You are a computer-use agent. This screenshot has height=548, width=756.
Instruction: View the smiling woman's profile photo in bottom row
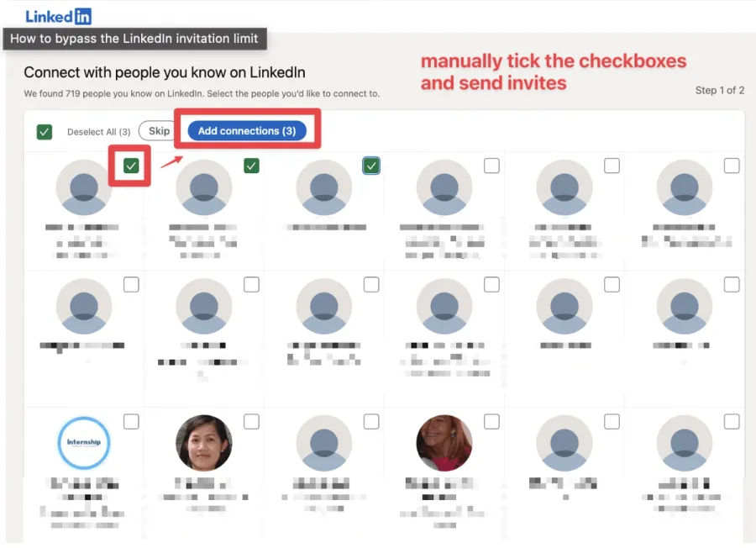coord(203,443)
